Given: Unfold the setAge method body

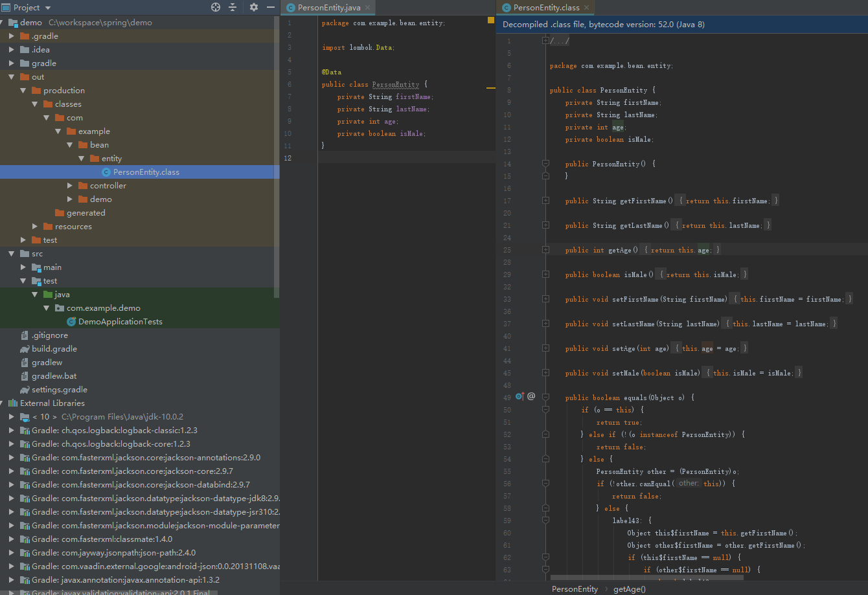Looking at the screenshot, I should coord(546,348).
